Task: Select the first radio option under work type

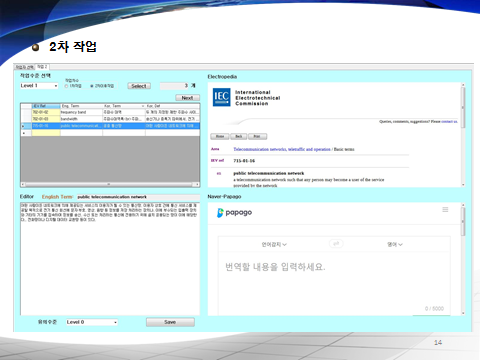Action: [x=66, y=86]
